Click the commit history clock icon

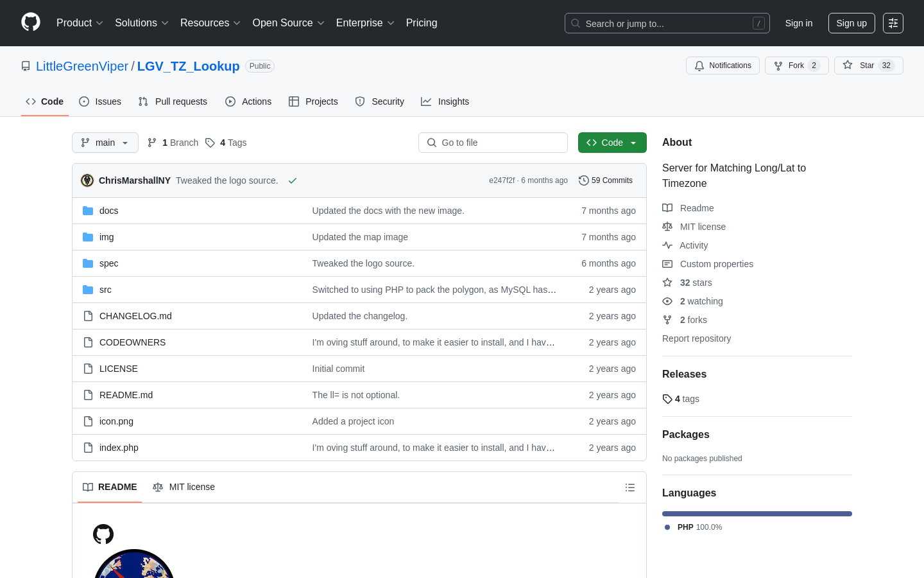pos(583,180)
